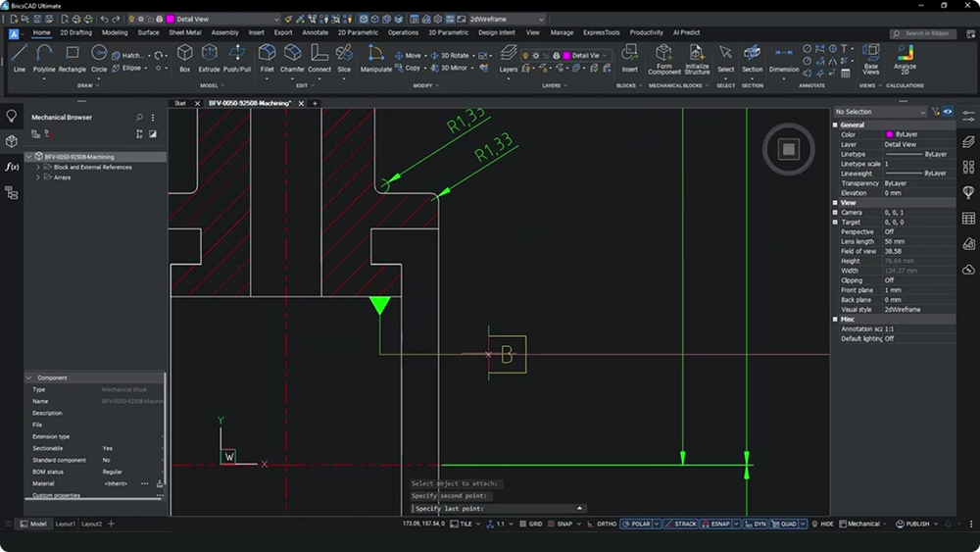This screenshot has width=980, height=552.
Task: Disable POLAR tracking in status bar
Action: click(640, 525)
